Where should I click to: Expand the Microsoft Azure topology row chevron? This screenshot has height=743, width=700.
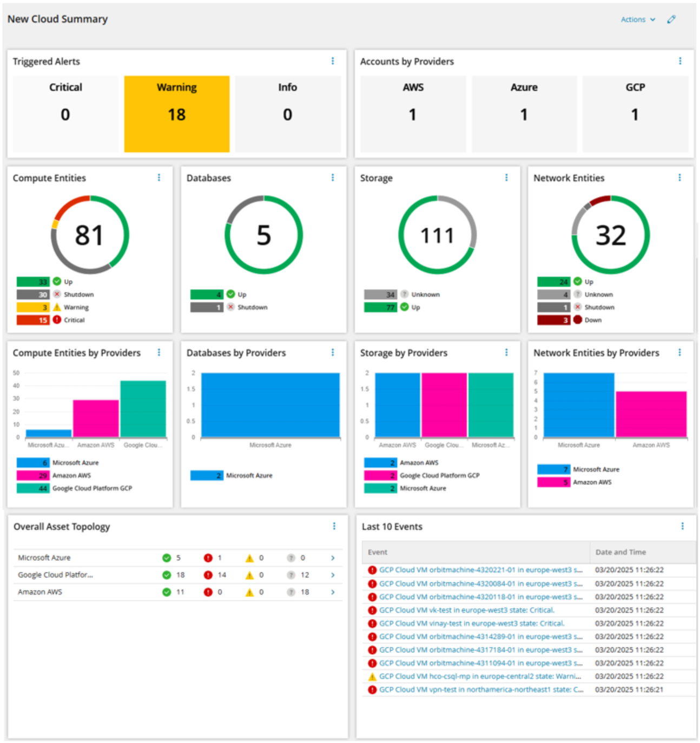pos(333,558)
